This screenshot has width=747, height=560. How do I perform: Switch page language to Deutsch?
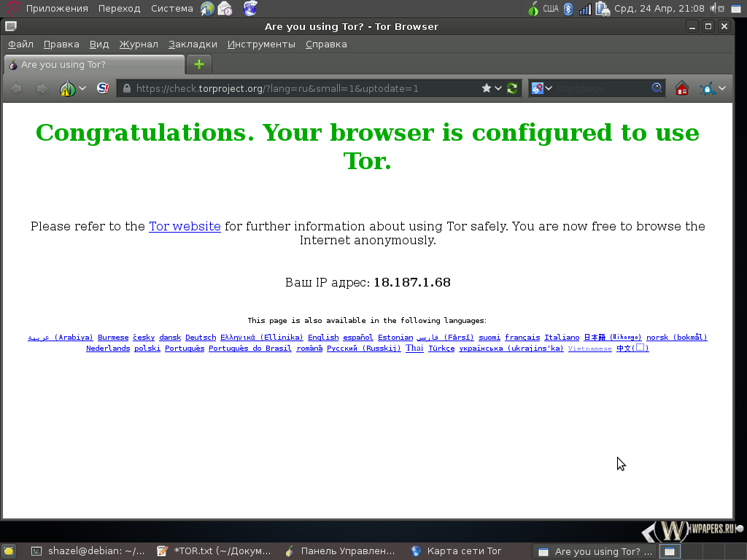(x=201, y=338)
